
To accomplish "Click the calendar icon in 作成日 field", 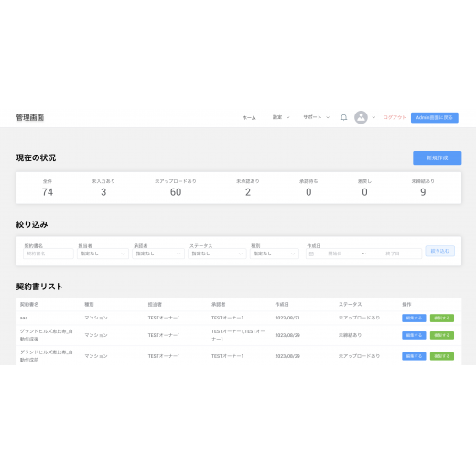I will 311,254.
